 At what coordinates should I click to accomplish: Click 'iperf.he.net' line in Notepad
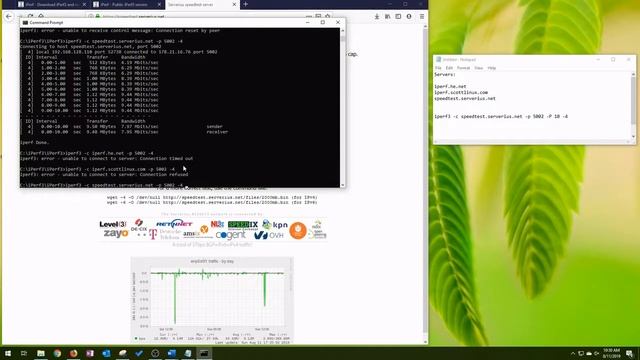(x=450, y=87)
